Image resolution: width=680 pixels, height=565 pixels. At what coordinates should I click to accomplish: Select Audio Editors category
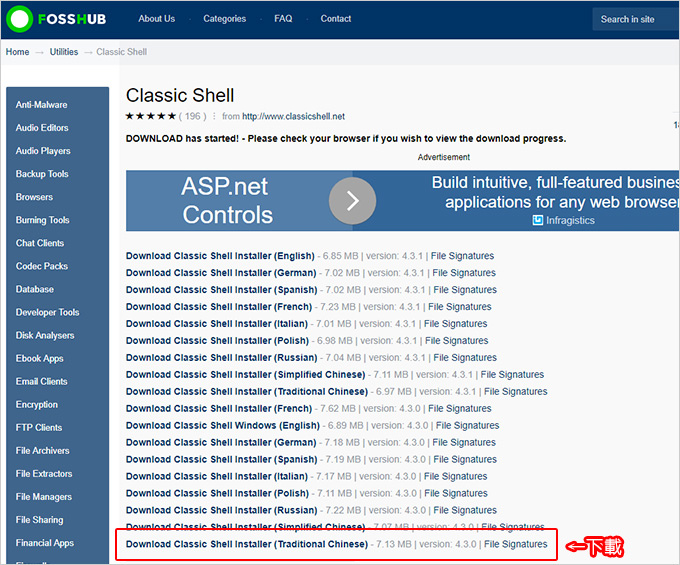coord(42,128)
